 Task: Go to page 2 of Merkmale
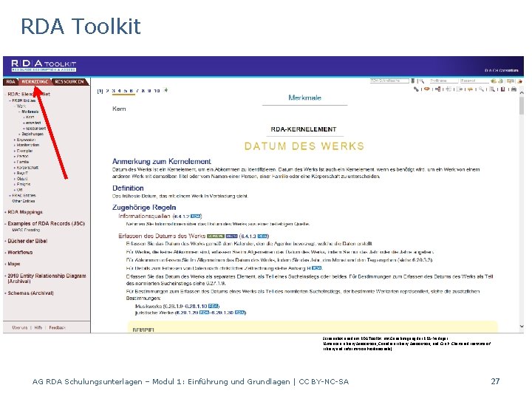[x=107, y=91]
